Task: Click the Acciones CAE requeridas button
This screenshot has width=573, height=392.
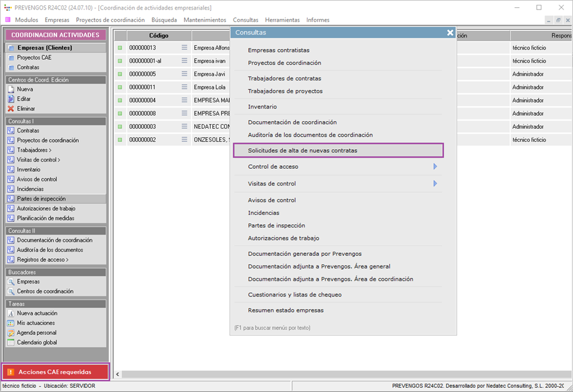Action: pos(55,372)
